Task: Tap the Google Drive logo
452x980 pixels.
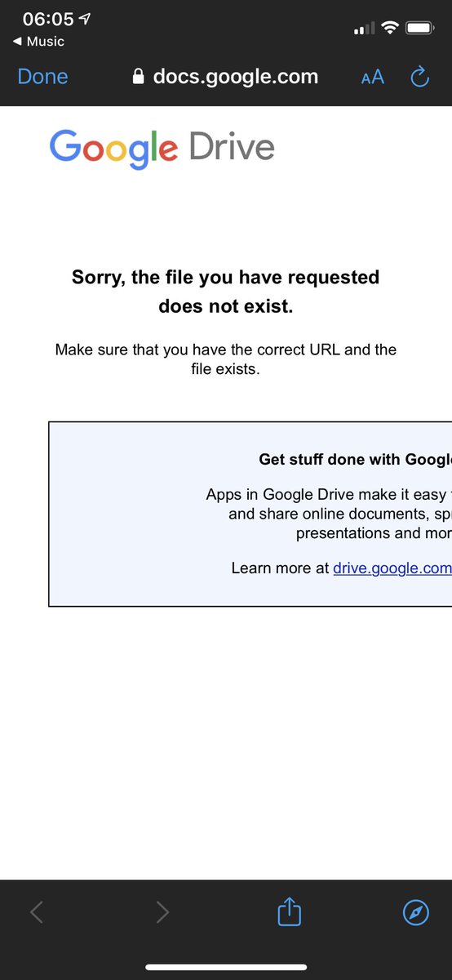Action: tap(162, 149)
